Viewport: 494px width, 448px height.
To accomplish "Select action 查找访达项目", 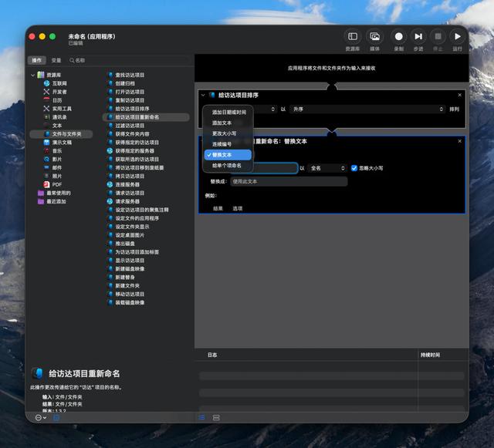I will pos(130,76).
